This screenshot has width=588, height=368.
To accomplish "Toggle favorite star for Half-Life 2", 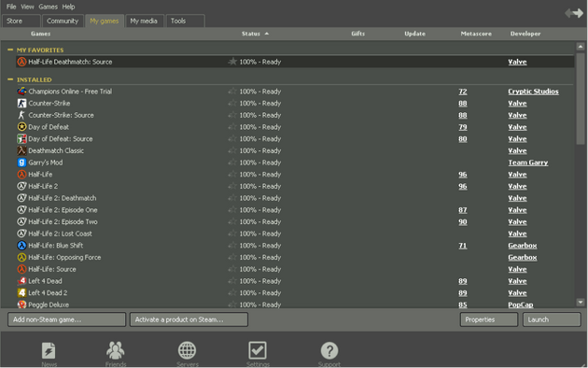I will click(232, 186).
